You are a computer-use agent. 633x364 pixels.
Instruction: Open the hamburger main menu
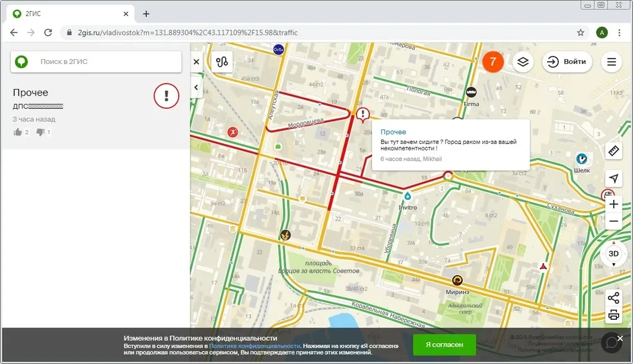click(611, 61)
